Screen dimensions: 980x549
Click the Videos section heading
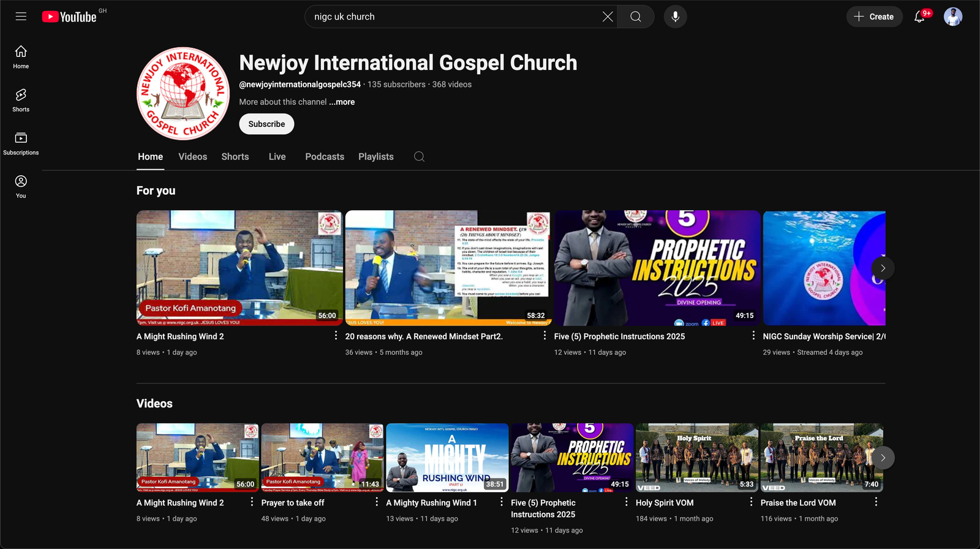pyautogui.click(x=154, y=403)
